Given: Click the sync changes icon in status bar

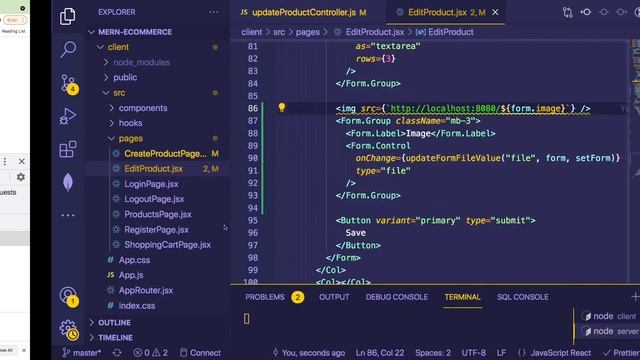Looking at the screenshot, I should [x=117, y=353].
